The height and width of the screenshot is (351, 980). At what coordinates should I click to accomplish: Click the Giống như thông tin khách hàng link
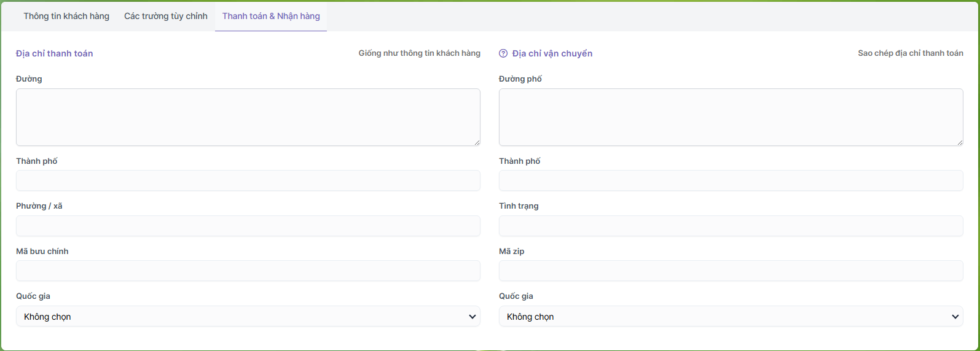419,53
